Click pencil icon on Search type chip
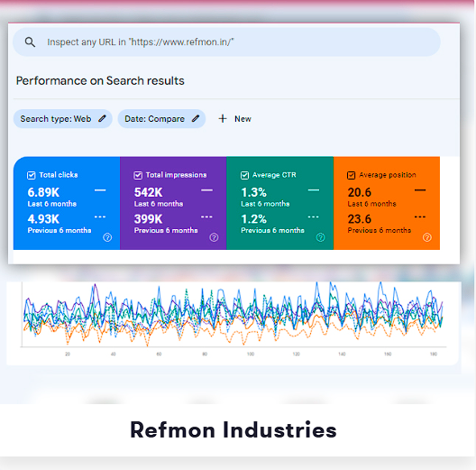 point(102,118)
